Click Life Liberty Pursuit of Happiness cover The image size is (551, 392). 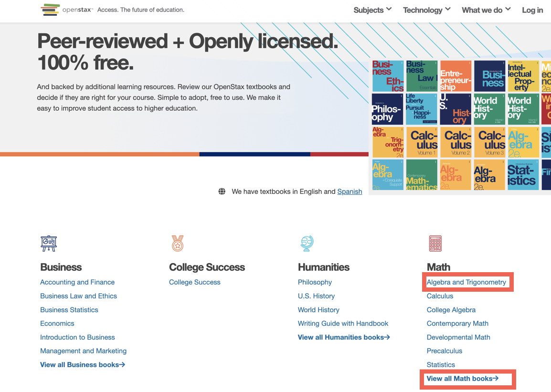[422, 109]
